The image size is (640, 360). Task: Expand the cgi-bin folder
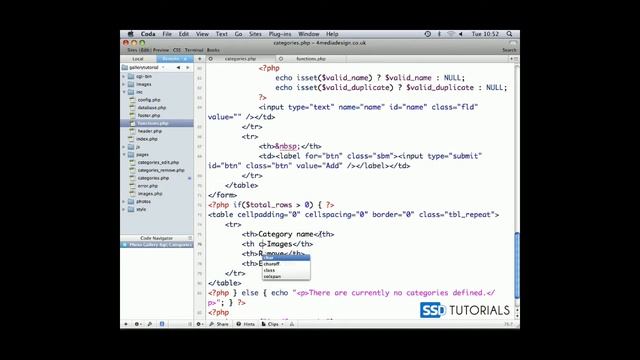point(124,76)
